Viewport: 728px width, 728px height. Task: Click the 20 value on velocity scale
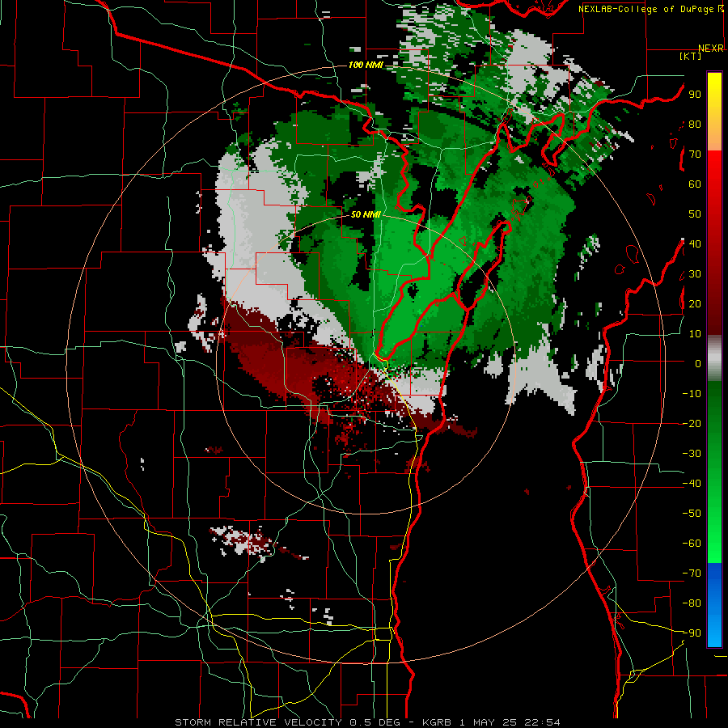click(x=695, y=304)
